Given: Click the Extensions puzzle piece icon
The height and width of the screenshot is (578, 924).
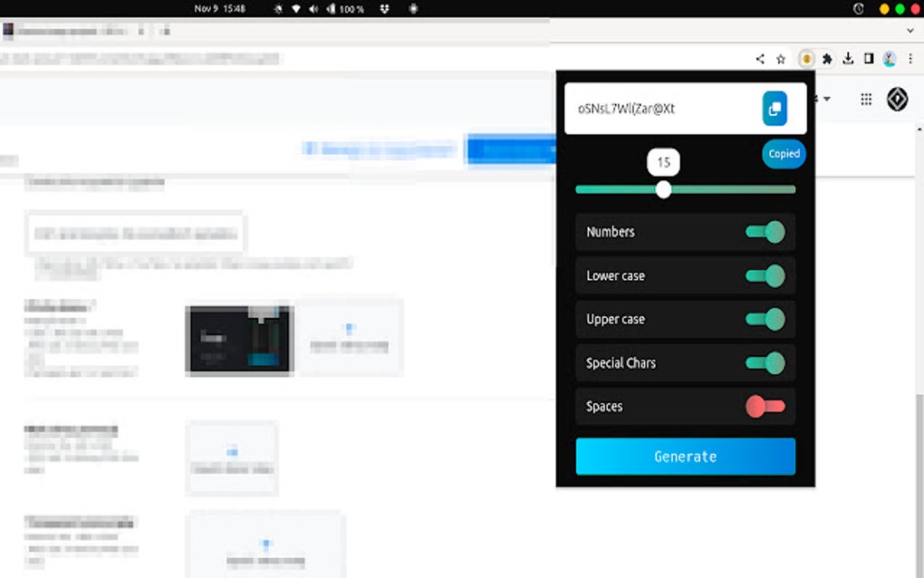Looking at the screenshot, I should click(x=827, y=58).
